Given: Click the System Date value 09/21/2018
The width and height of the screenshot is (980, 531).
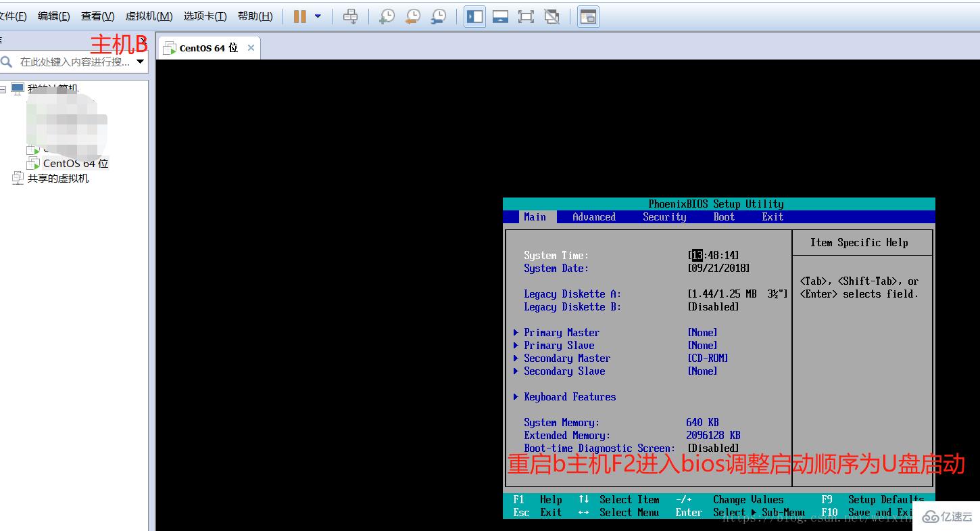Looking at the screenshot, I should (x=719, y=269).
